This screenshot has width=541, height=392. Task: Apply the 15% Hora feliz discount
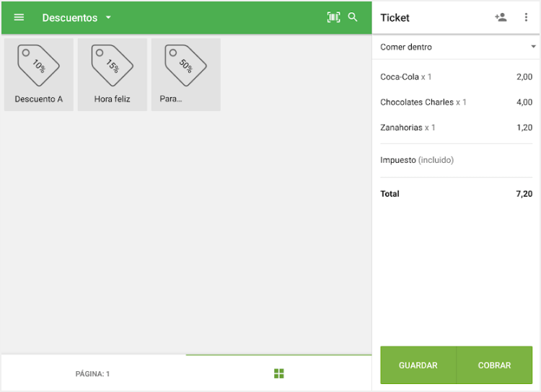(x=113, y=74)
